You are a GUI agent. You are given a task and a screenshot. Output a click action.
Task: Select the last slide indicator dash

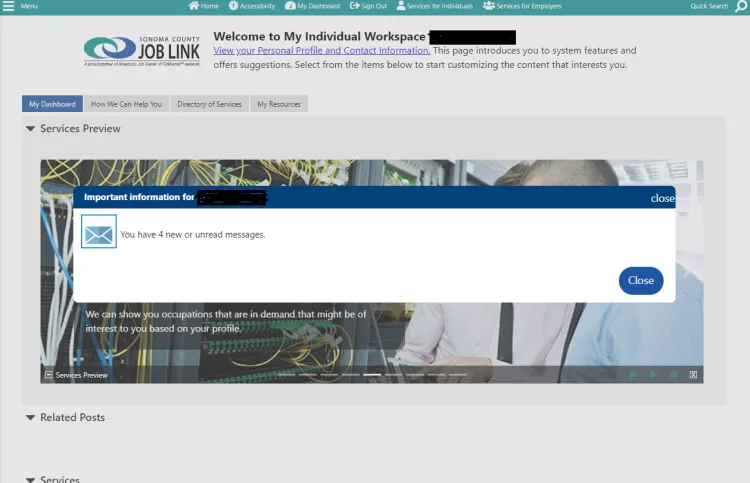[x=458, y=374]
